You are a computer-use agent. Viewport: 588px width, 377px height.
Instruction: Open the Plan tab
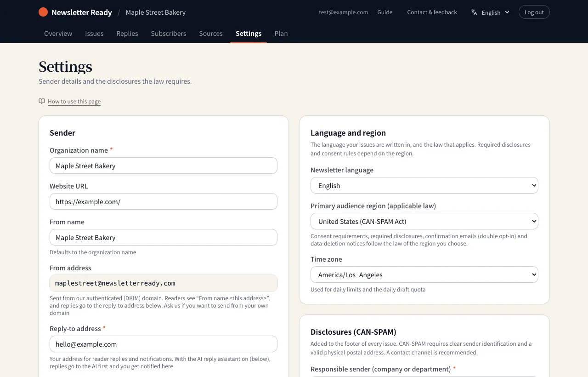point(281,33)
